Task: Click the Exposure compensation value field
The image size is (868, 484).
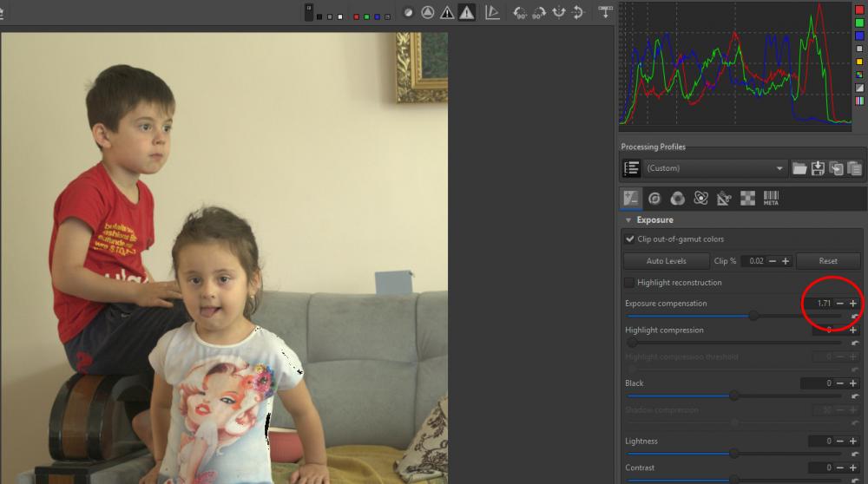Action: pos(820,303)
